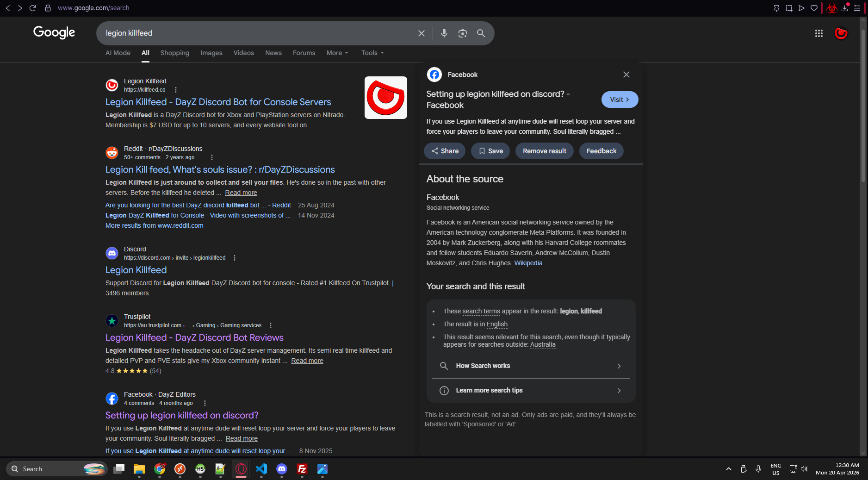Open Discord from the taskbar

282,469
